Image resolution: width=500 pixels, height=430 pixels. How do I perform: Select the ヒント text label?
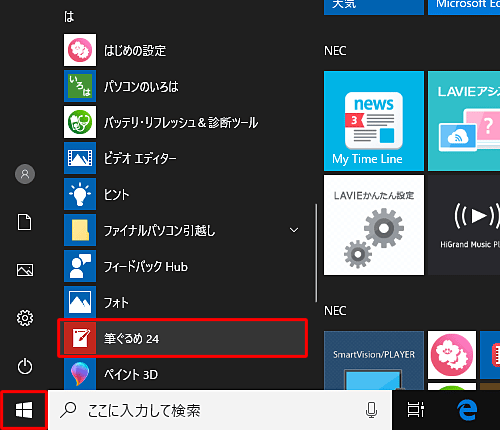pyautogui.click(x=116, y=195)
